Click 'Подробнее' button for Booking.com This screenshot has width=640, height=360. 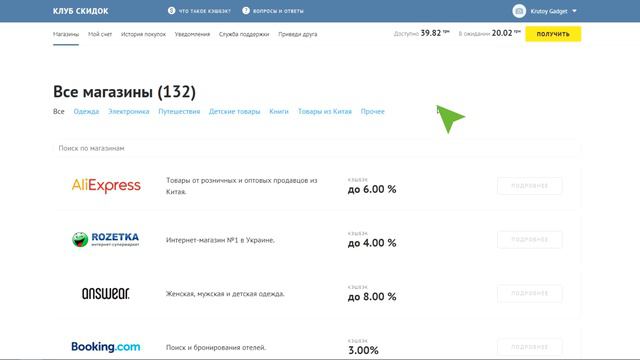tap(529, 347)
